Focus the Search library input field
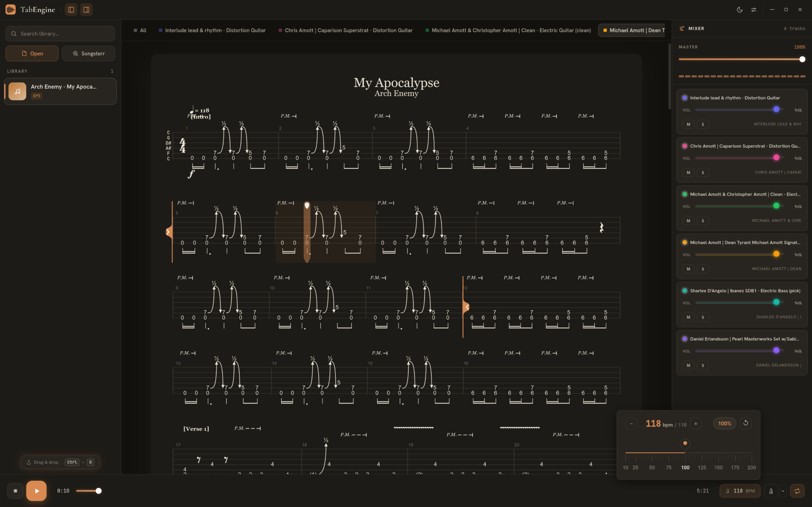The image size is (812, 507). point(60,34)
